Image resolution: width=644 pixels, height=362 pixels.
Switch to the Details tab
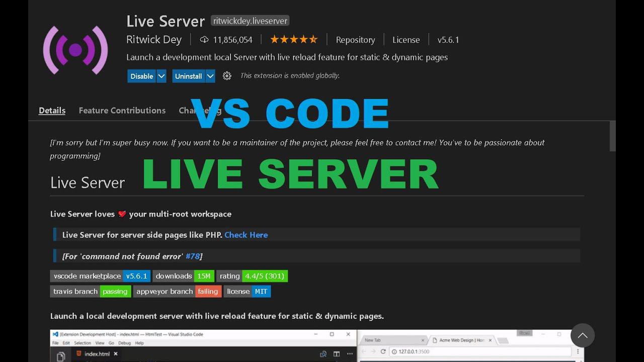pos(52,111)
